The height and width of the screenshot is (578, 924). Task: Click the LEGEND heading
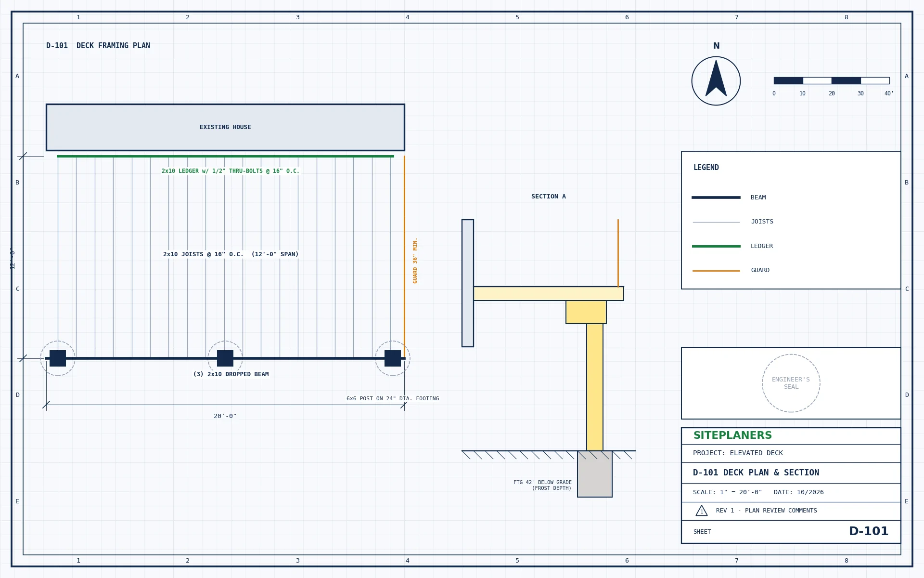click(706, 168)
